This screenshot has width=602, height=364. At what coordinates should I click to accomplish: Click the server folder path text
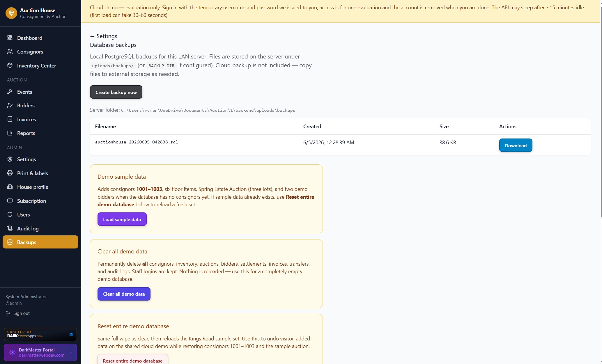tap(208, 110)
